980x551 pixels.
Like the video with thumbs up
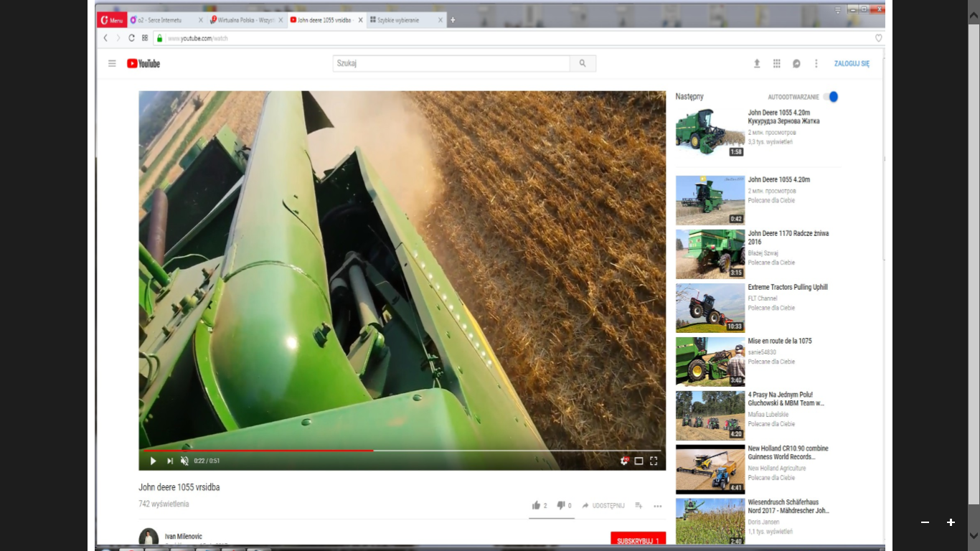tap(536, 505)
